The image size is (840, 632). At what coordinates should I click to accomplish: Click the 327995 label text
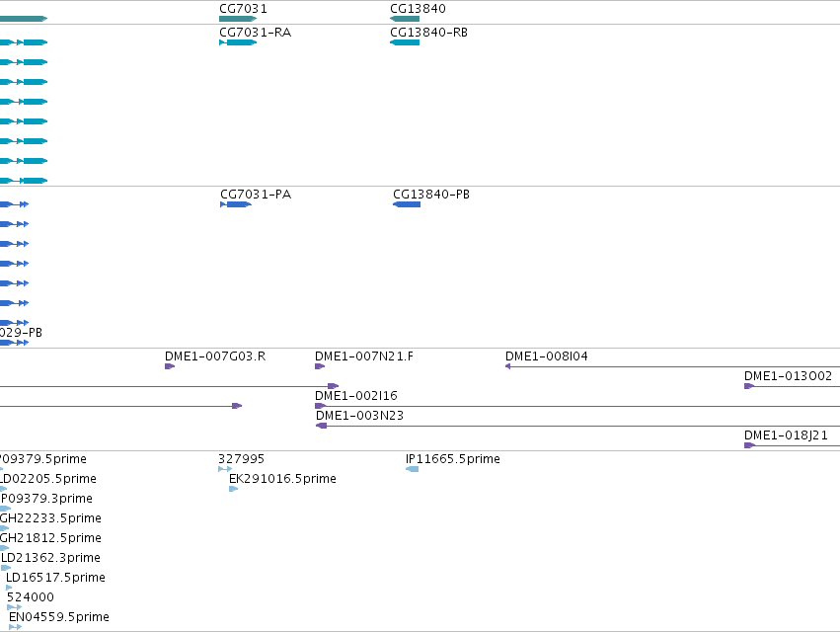241,459
